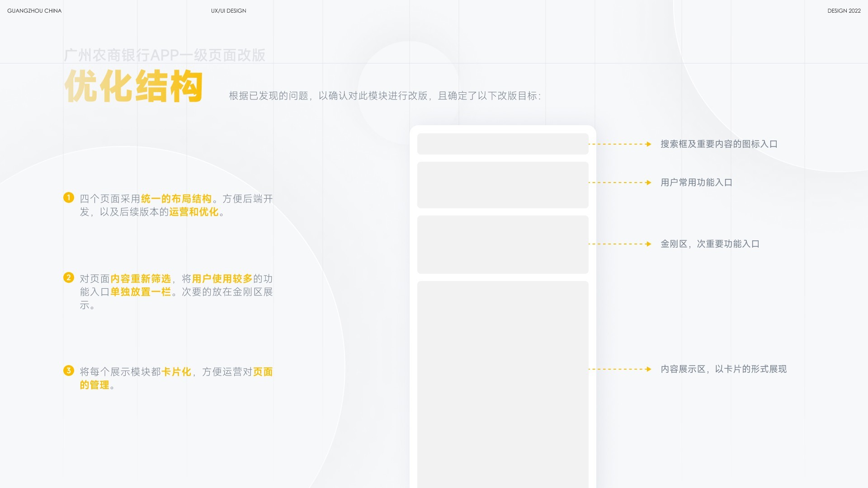Click the GUANGZHOU CHINA header text
This screenshot has width=868, height=488.
click(34, 11)
